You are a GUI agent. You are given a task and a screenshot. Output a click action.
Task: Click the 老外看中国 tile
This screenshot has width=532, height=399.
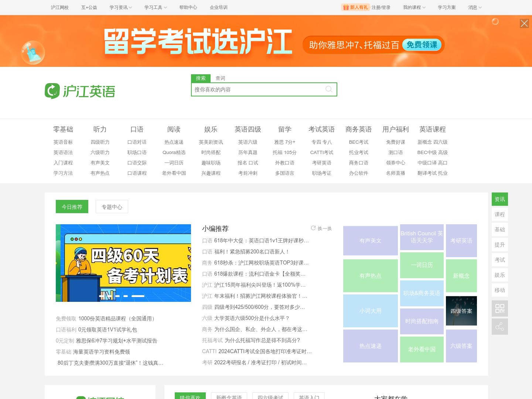[x=422, y=349]
